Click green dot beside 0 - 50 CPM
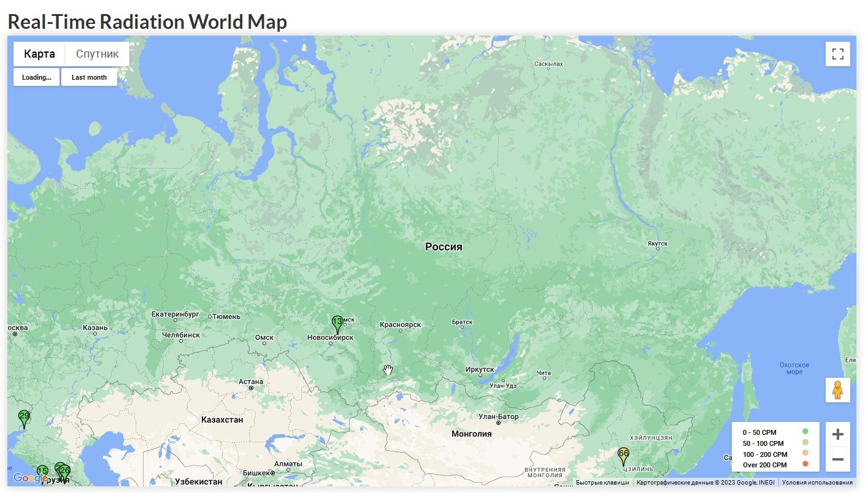The height and width of the screenshot is (498, 868). point(805,431)
